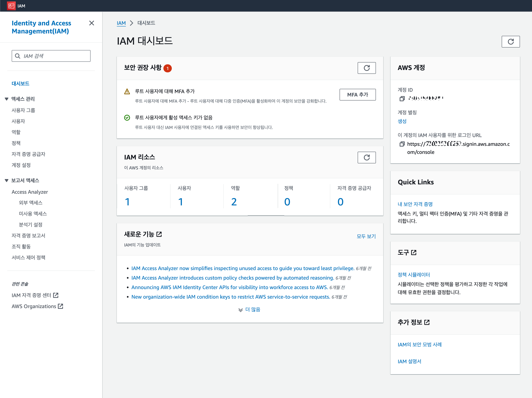Click the MFA 추가 button
The width and height of the screenshot is (532, 398).
(x=357, y=95)
